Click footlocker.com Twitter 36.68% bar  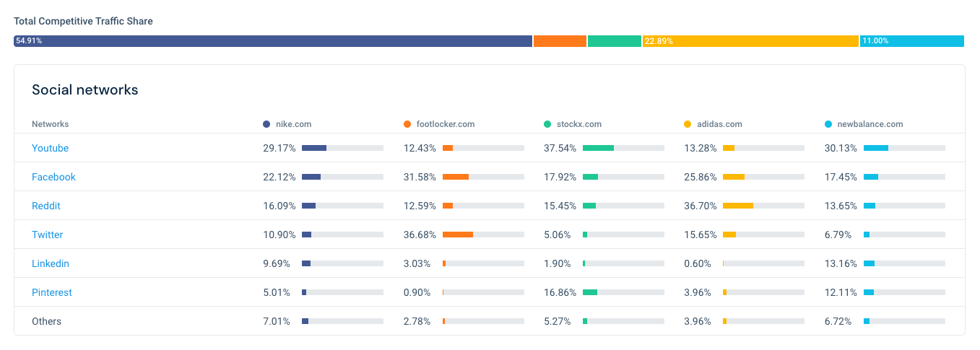[x=483, y=235]
